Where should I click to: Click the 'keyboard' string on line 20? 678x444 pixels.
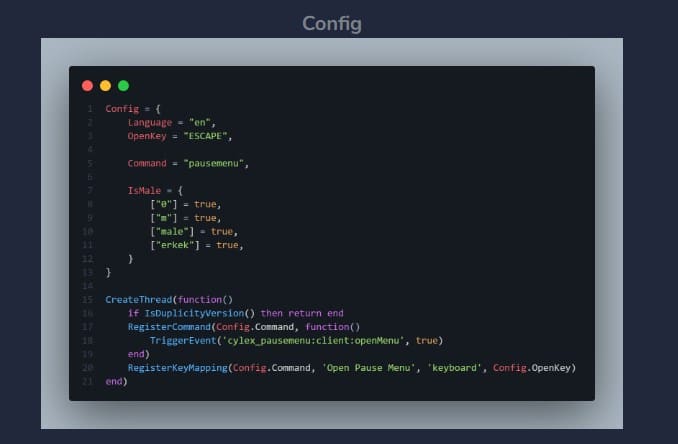click(454, 368)
